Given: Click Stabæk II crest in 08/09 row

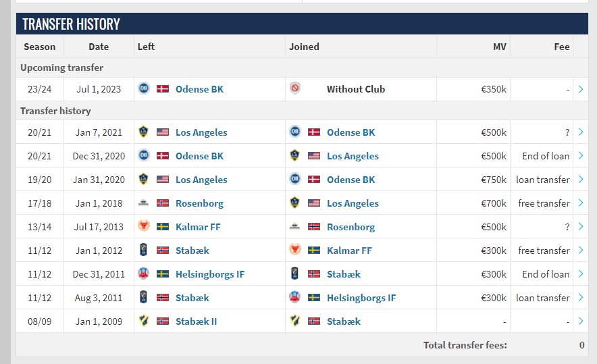Looking at the screenshot, I should (x=144, y=321).
